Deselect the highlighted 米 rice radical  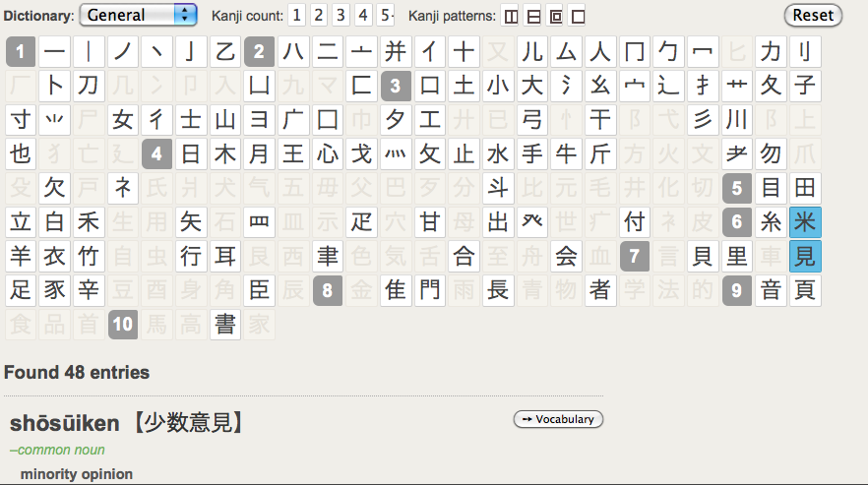pyautogui.click(x=805, y=222)
